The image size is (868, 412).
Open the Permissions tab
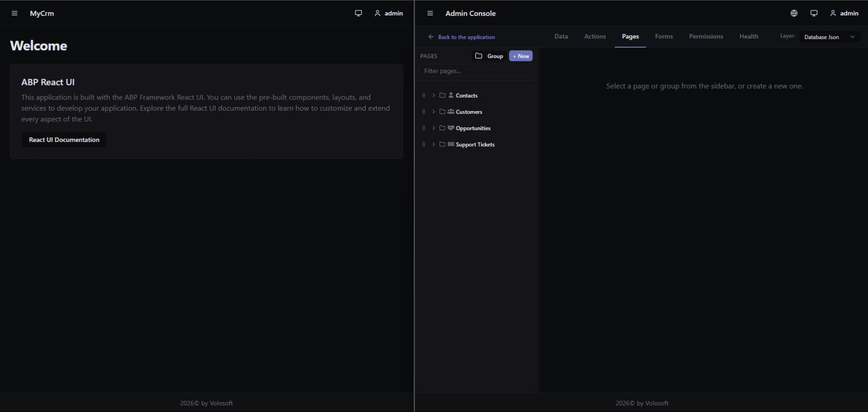point(706,37)
